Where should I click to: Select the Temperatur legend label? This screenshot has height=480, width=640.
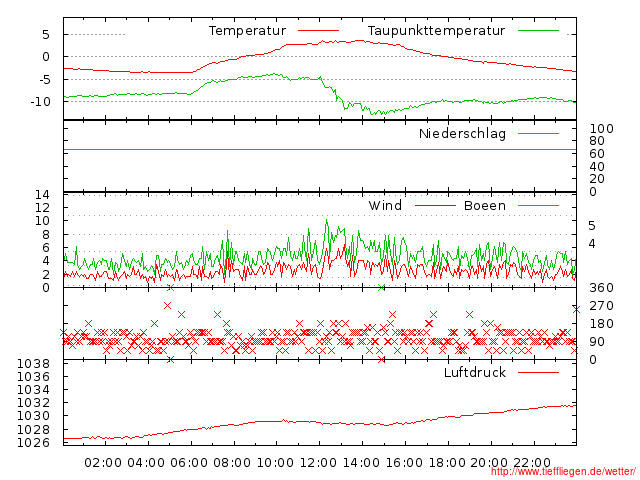[247, 31]
